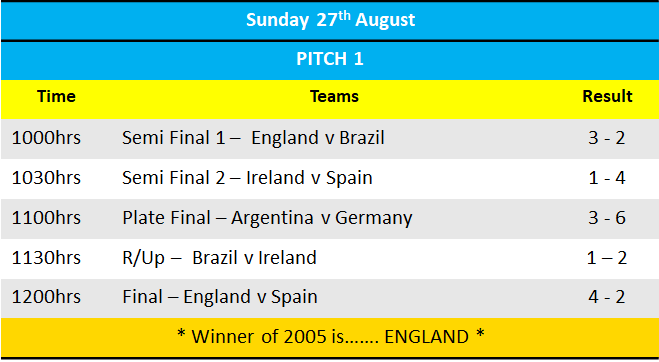
Task: Click Final England v Spain entry
Action: coord(220,297)
